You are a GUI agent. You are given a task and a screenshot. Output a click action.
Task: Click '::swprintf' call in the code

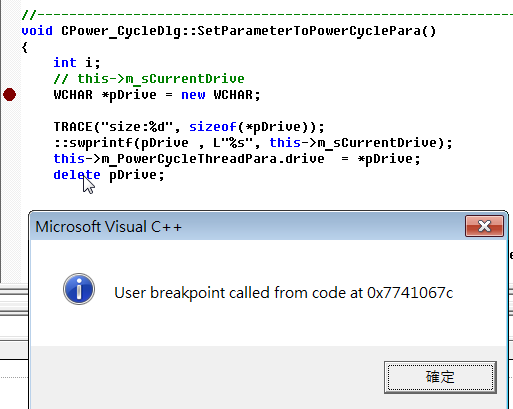click(x=94, y=143)
